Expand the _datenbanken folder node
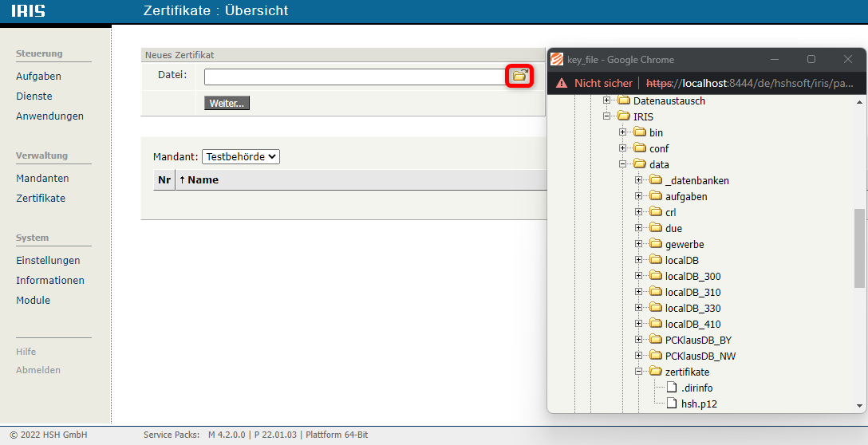Screen dimensions: 868x445 coord(639,180)
